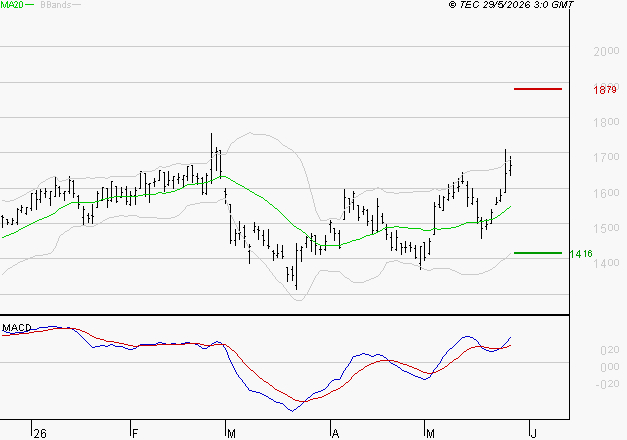Click the green support level line

(x=538, y=253)
